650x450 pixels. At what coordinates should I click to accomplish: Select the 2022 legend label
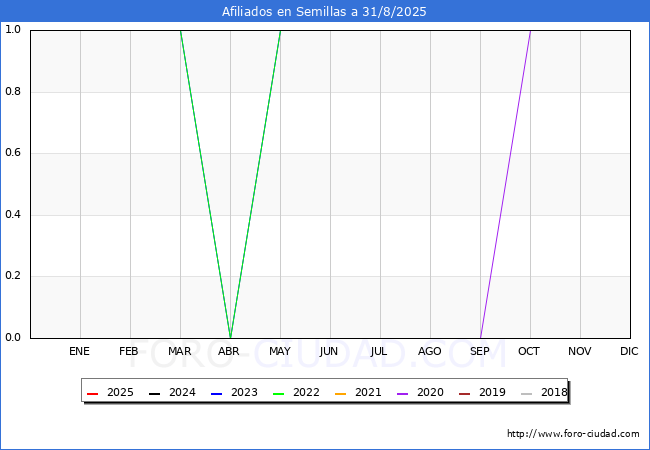[306, 392]
